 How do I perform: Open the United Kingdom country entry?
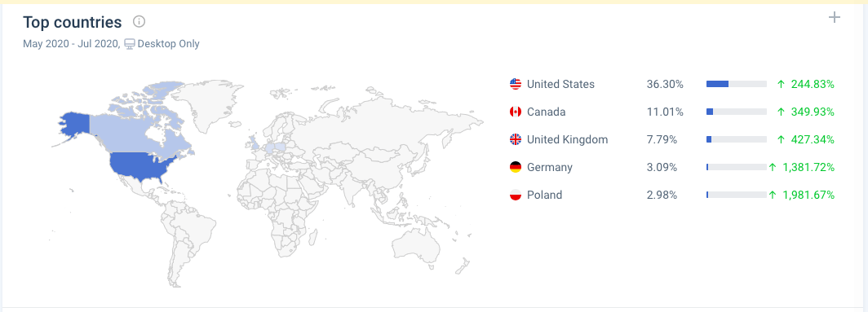point(568,139)
